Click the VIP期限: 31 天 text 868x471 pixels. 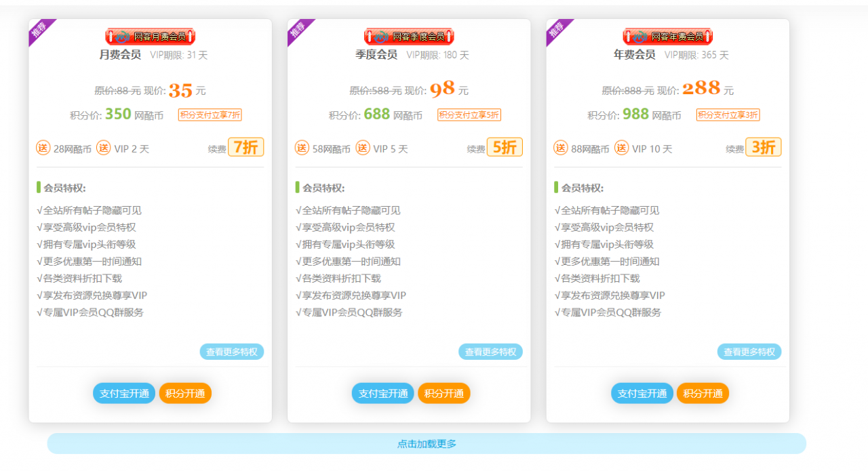point(179,55)
